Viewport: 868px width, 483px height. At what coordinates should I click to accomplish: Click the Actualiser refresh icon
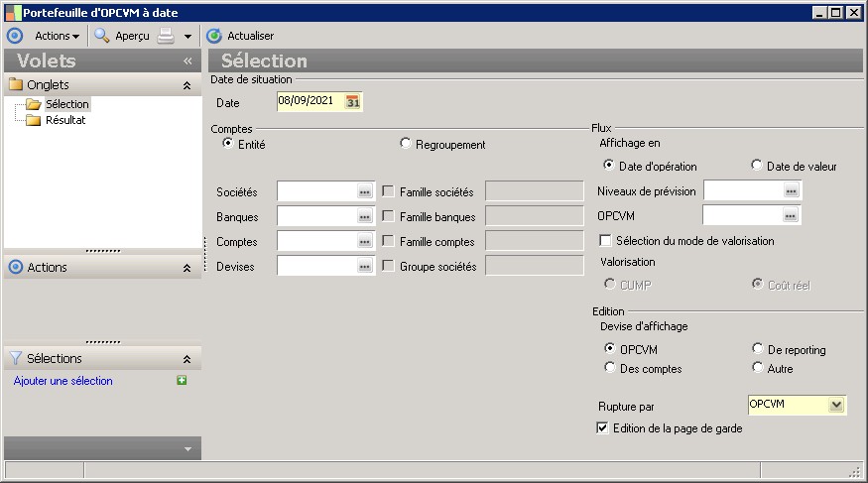point(214,36)
